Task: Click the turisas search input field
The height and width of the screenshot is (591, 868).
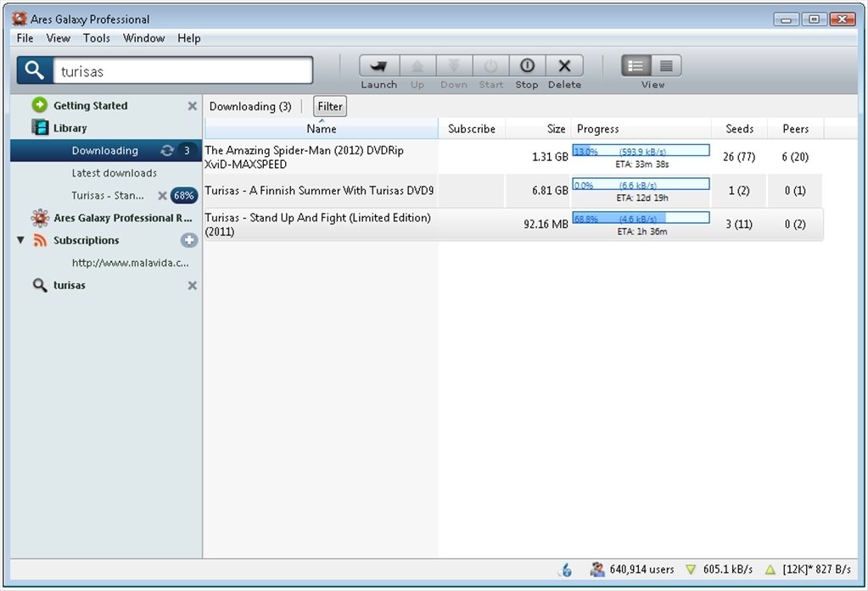Action: [x=182, y=71]
